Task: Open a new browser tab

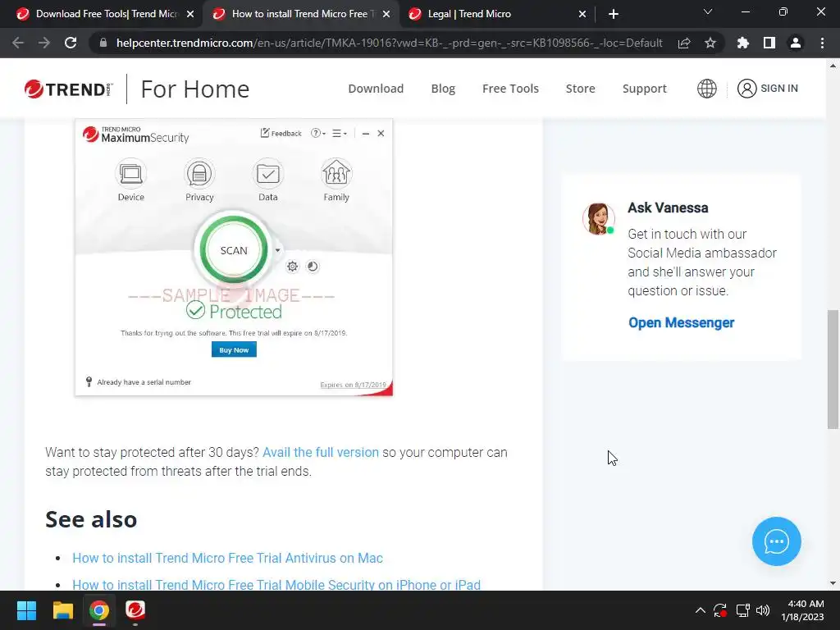Action: pyautogui.click(x=614, y=14)
